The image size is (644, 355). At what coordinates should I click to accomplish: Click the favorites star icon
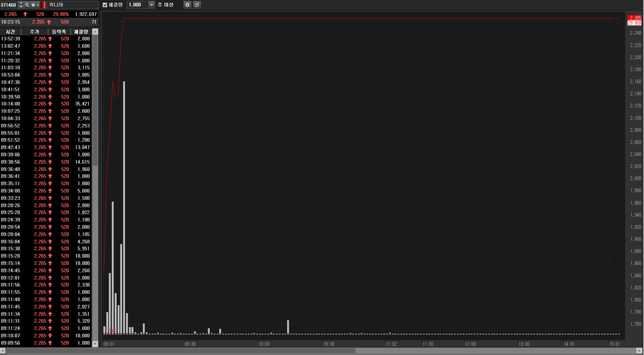click(33, 5)
